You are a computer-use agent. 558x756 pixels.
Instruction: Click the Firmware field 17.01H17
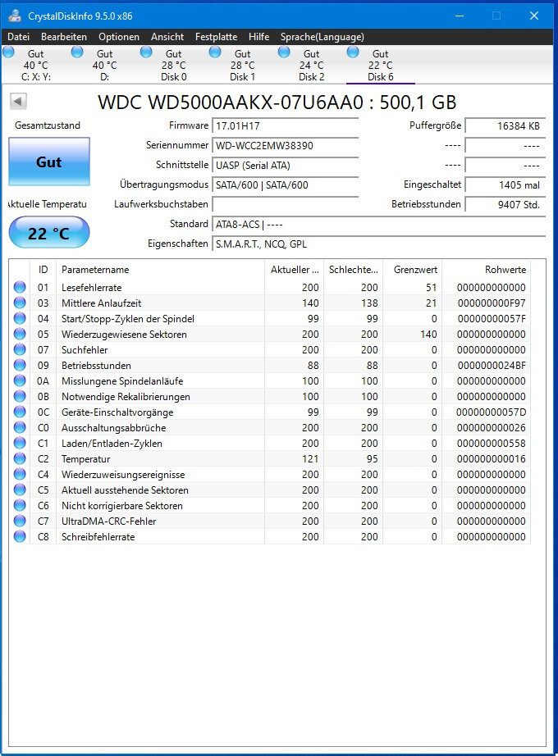(286, 125)
